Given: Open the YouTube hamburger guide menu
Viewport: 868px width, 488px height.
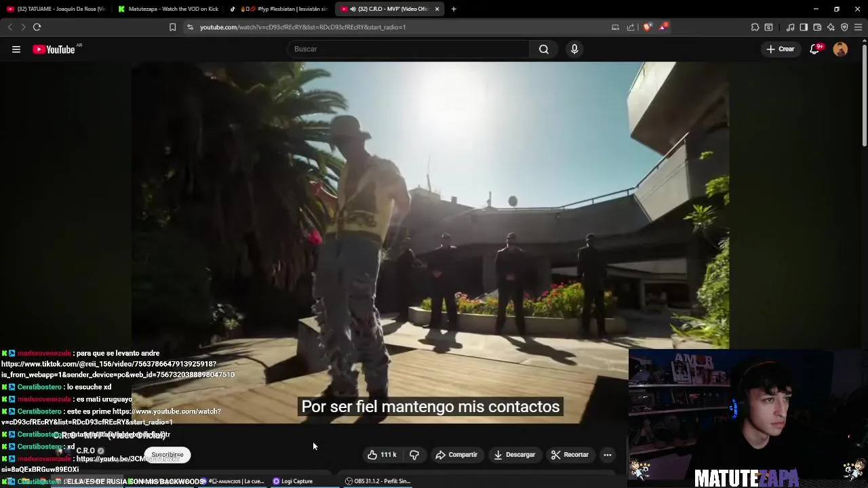Looking at the screenshot, I should point(16,49).
